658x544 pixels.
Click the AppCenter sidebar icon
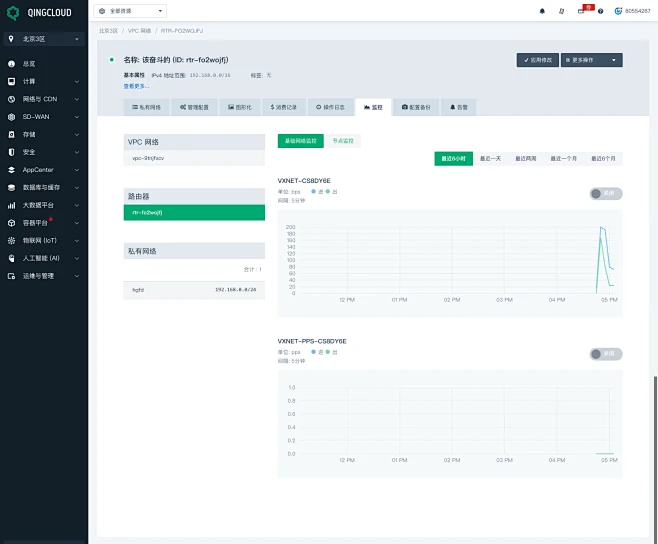tap(12, 170)
